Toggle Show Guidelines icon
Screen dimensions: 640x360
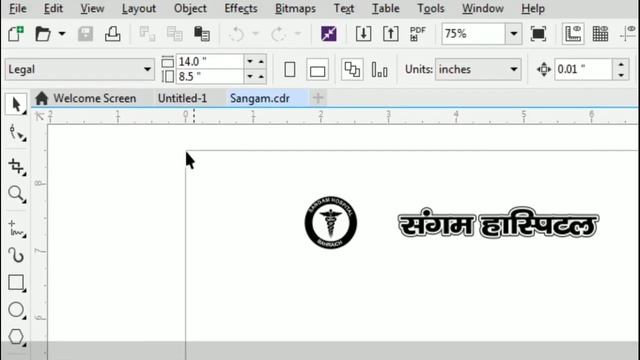629,34
